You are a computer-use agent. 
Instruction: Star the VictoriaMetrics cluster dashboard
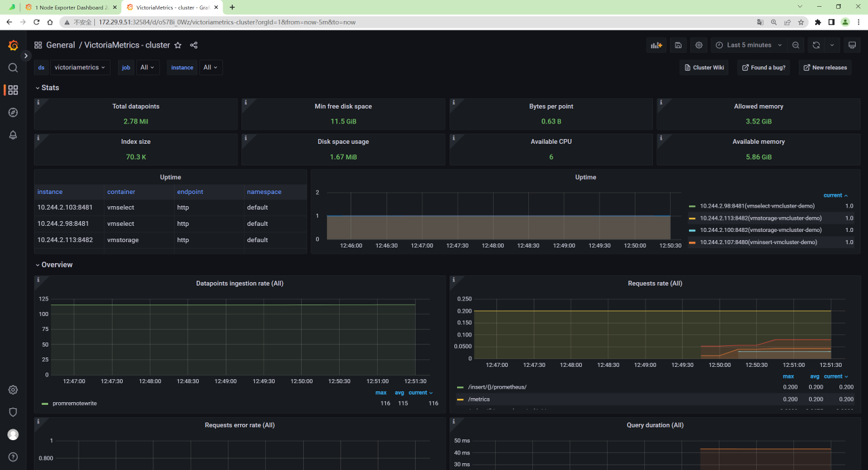[178, 45]
